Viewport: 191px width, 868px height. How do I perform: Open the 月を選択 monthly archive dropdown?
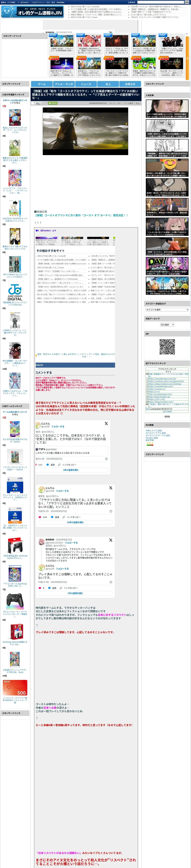tap(167, 324)
